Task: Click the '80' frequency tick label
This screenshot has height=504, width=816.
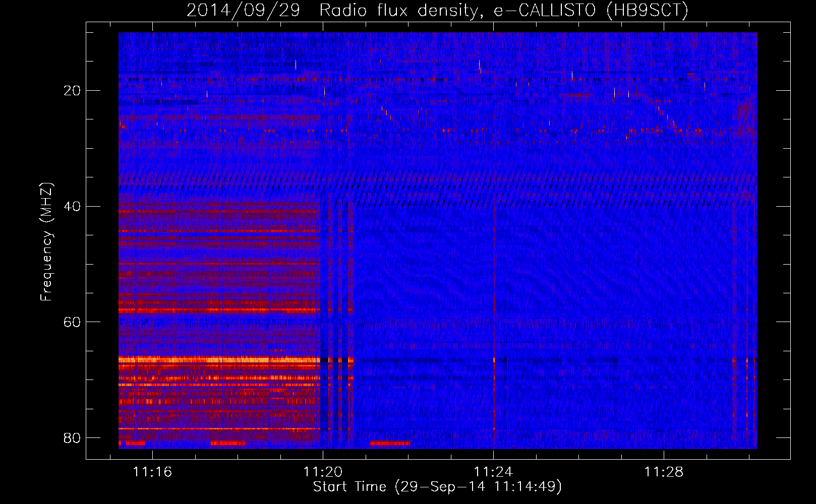Action: point(72,438)
